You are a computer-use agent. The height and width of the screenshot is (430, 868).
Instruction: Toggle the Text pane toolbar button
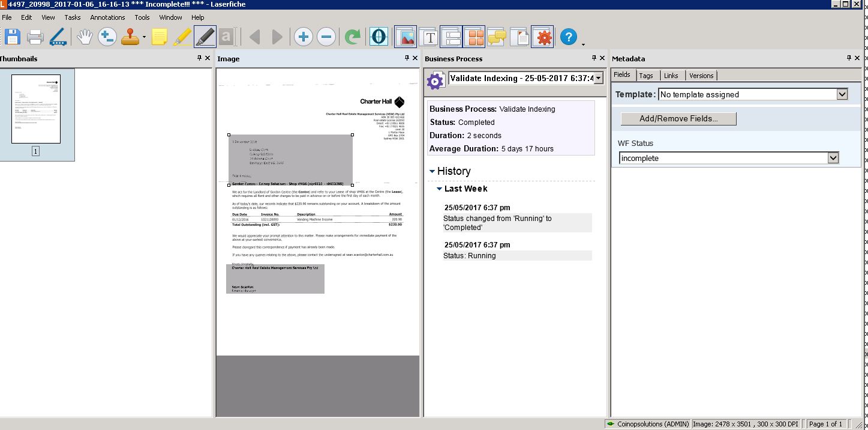coord(429,37)
